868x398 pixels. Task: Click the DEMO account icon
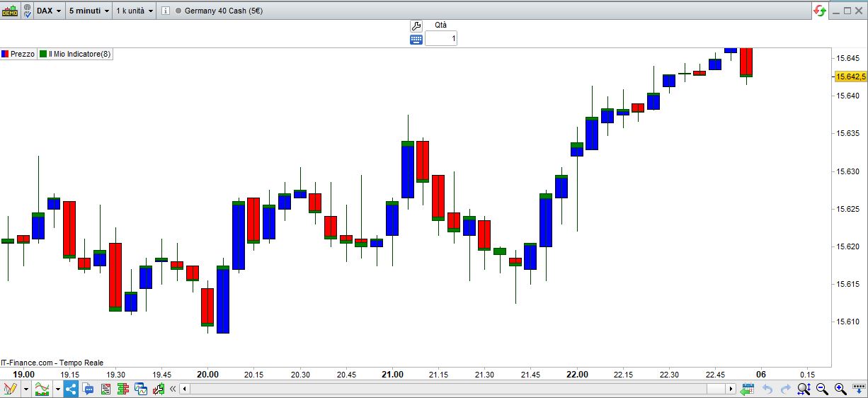coord(9,11)
